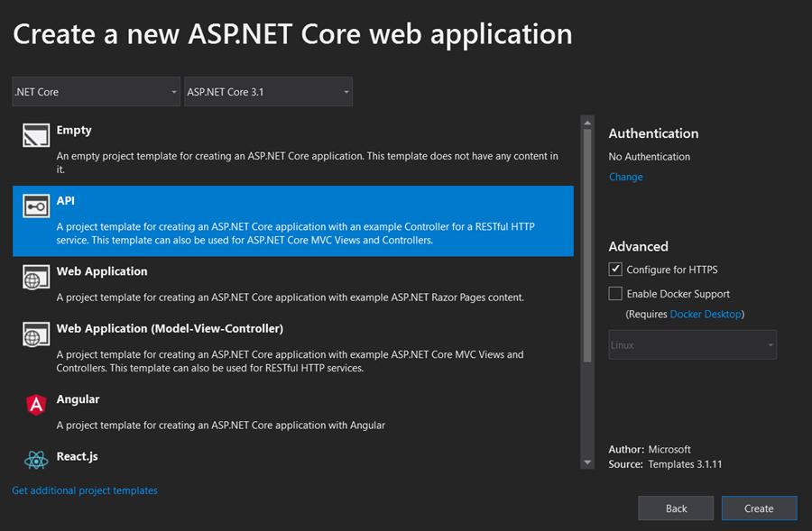Click the scrollbar's down arrow

point(586,462)
